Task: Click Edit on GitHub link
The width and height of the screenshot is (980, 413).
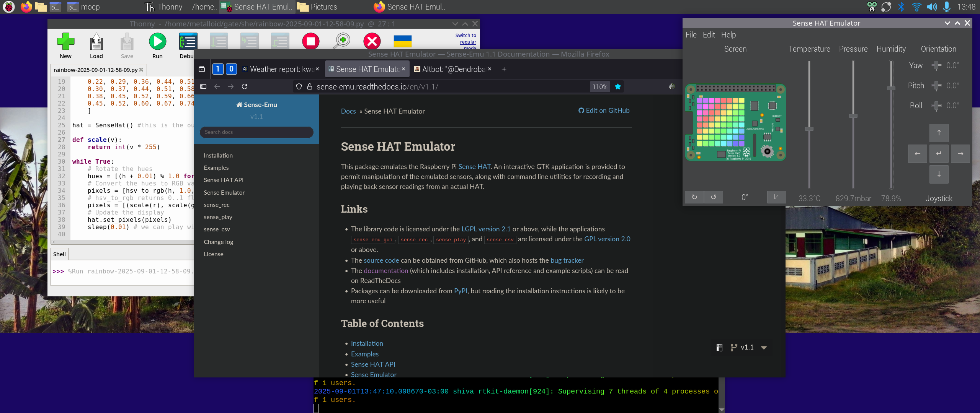Action: pos(604,111)
